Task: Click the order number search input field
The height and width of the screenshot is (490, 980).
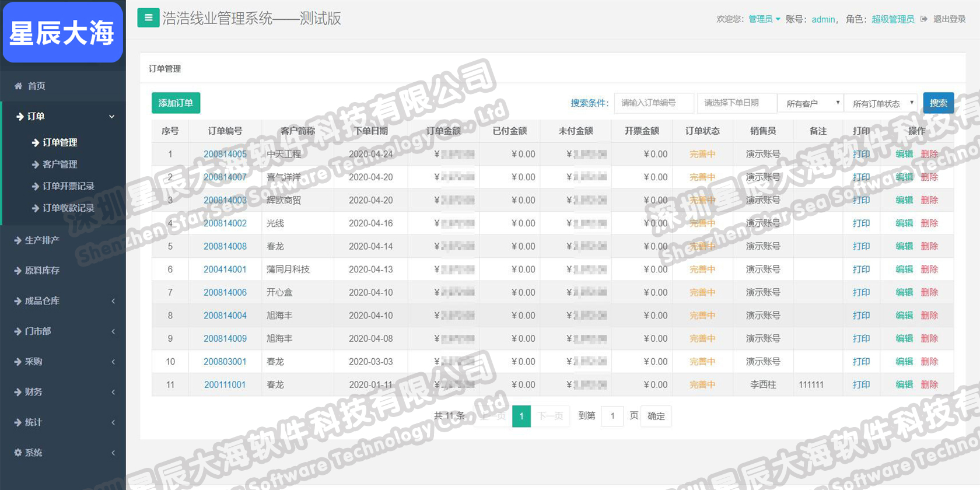Action: pos(654,103)
